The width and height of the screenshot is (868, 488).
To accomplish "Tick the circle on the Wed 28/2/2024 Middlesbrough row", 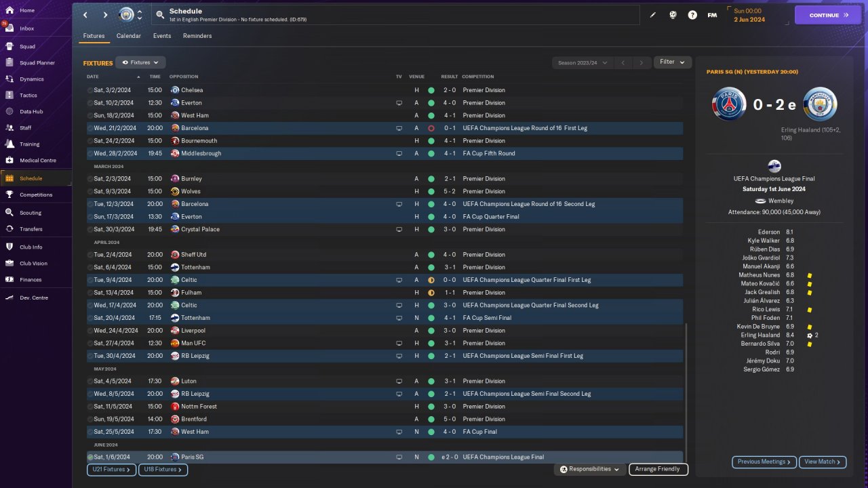I will point(90,153).
